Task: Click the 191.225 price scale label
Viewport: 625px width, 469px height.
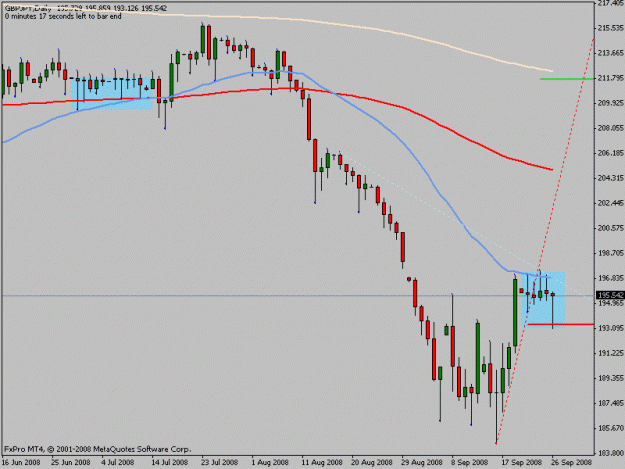Action: (x=610, y=353)
